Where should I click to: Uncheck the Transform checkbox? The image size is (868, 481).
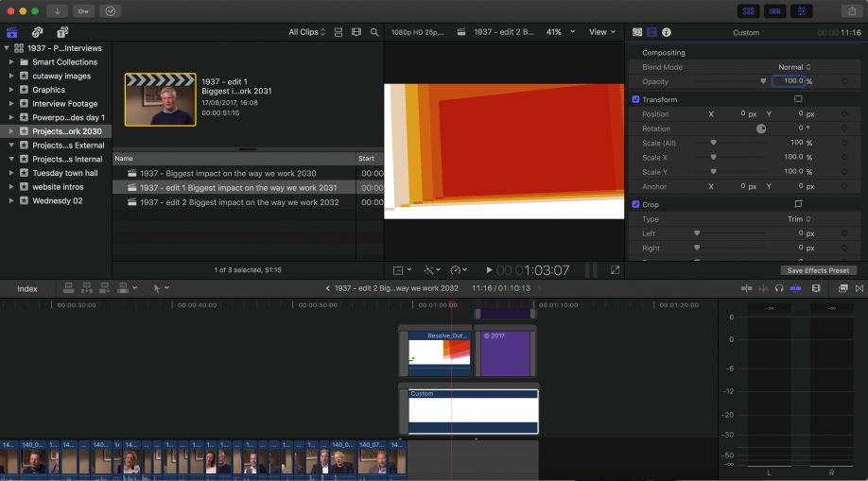[635, 99]
